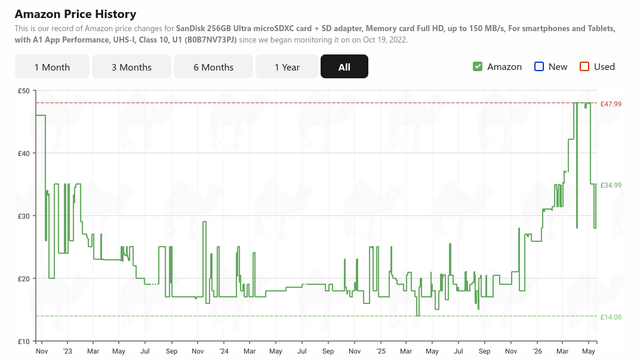Screen dimensions: 637x362
Task: Uncheck the Amazon price checkbox
Action: (478, 67)
